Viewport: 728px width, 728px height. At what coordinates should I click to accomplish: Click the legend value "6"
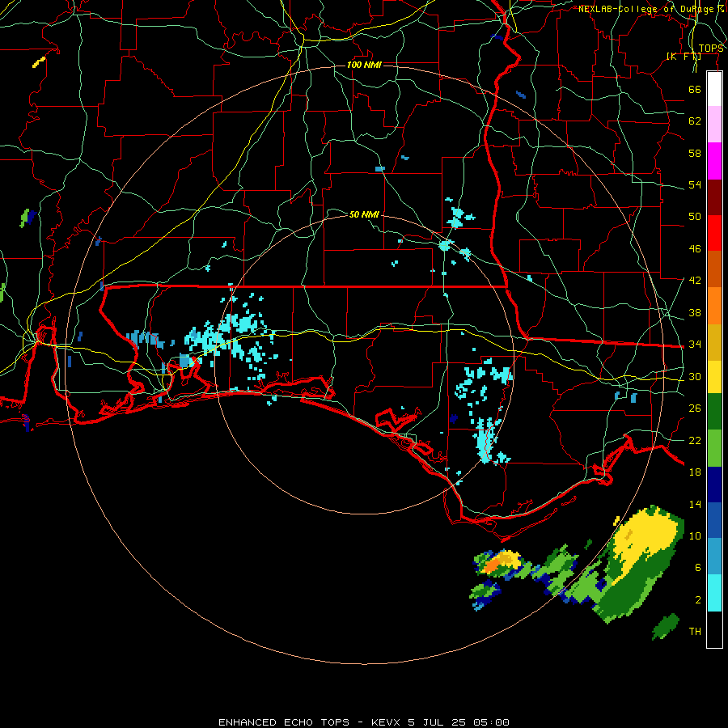(x=698, y=568)
